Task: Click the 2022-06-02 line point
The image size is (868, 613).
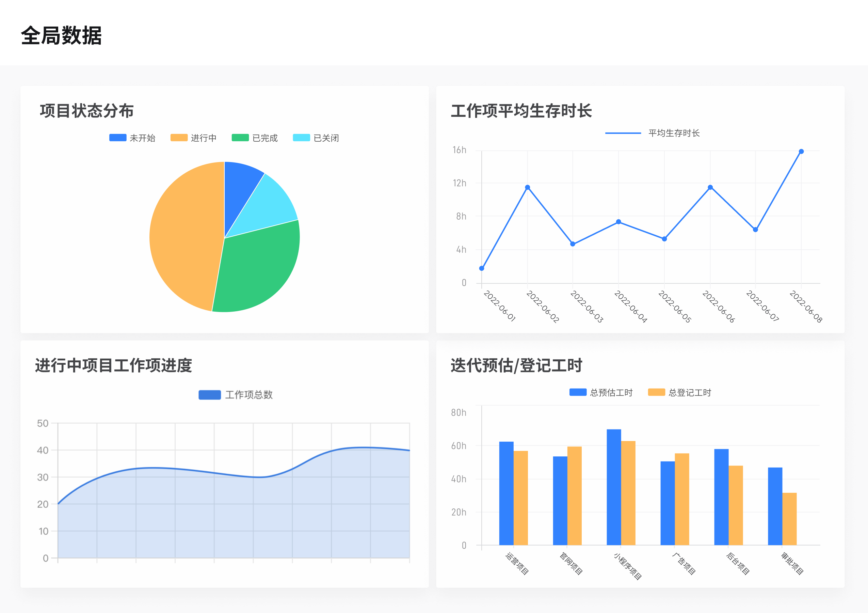Action: click(527, 188)
